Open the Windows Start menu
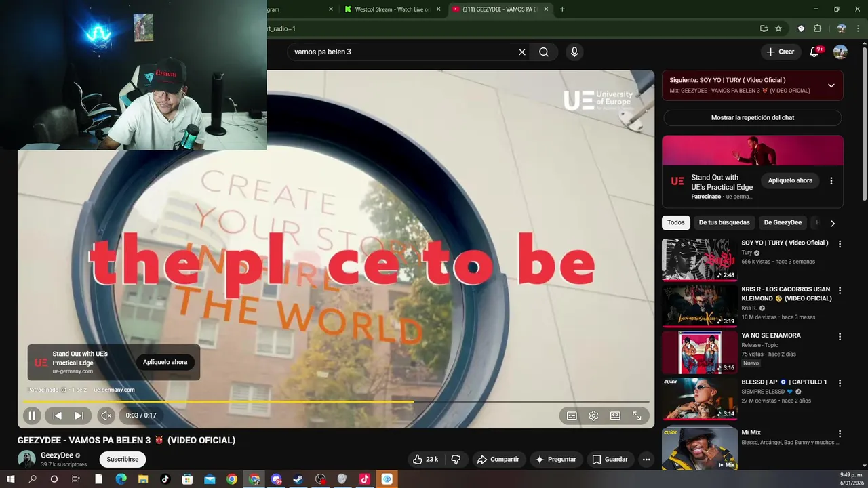 click(x=10, y=479)
